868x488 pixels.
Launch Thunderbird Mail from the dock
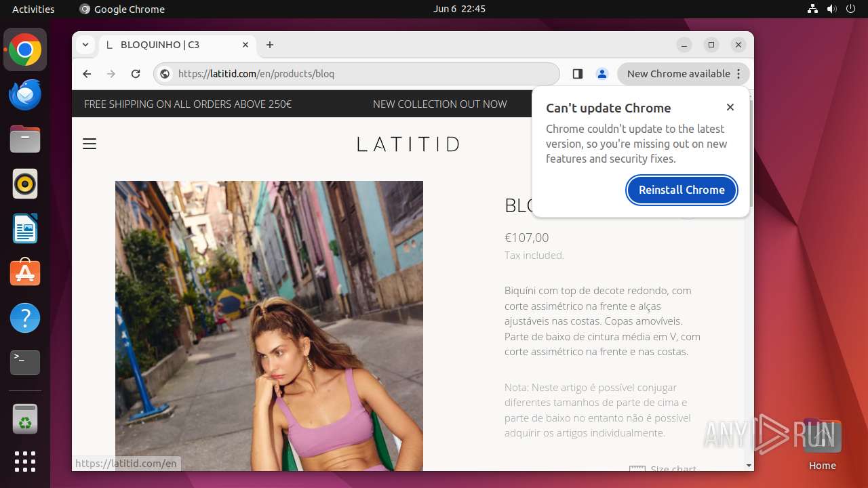25,95
